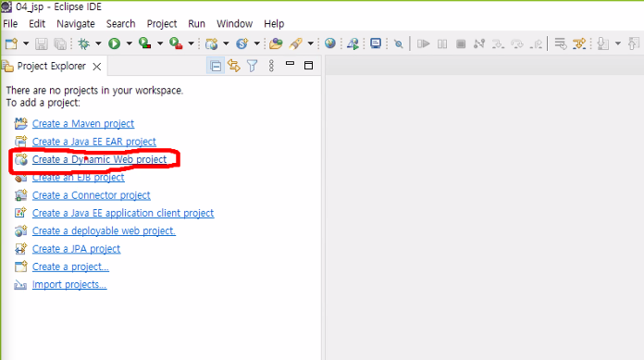Open the Project Explorer View Menu dots
644x360 pixels.
click(271, 66)
